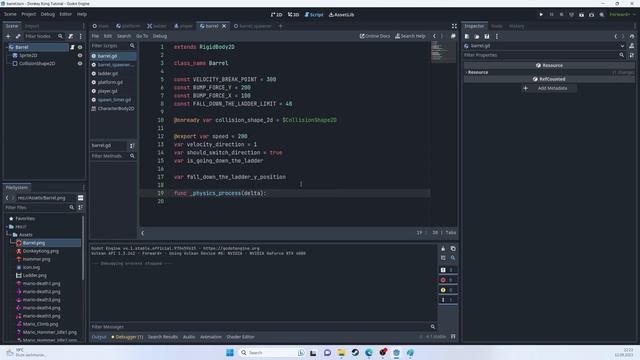Make script editor floating icon
This screenshot has width=640, height=360.
point(453,36)
